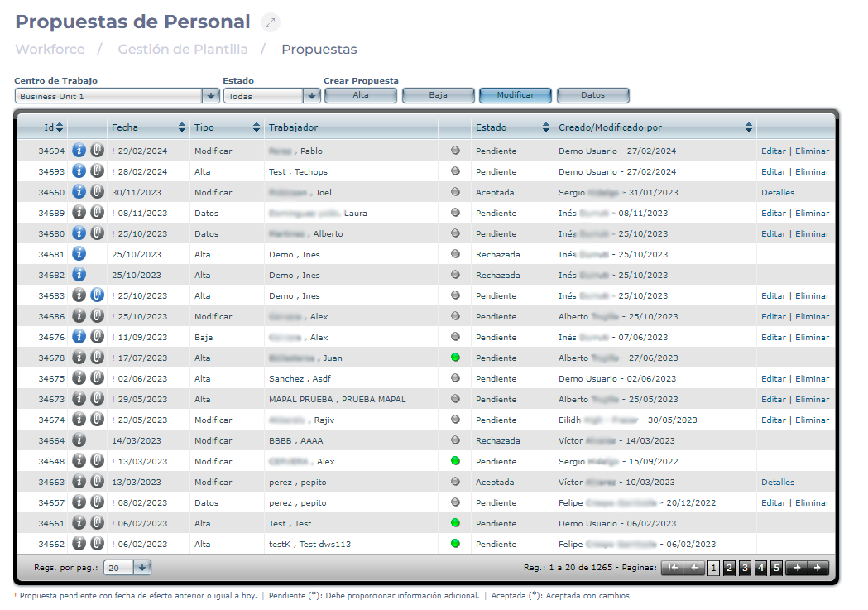Click the expand icon beside page title
Screen dimensions: 868x610
point(271,23)
